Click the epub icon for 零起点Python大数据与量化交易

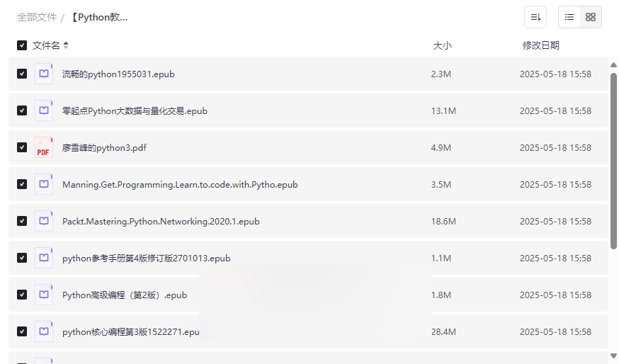(44, 110)
